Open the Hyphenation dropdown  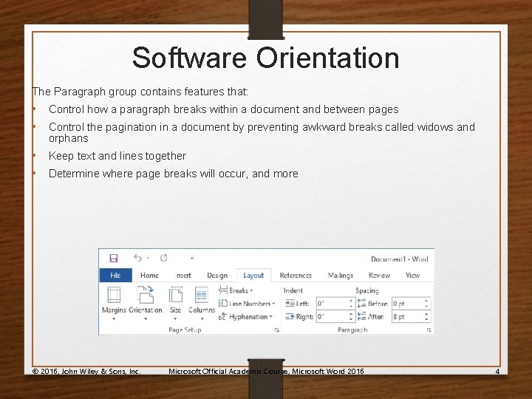(x=270, y=317)
